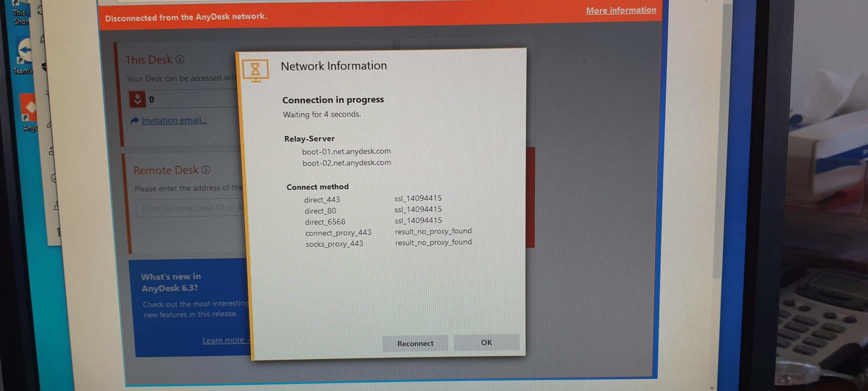Open the Invitation email link
Viewport: 868px width, 391px height.
tap(174, 120)
